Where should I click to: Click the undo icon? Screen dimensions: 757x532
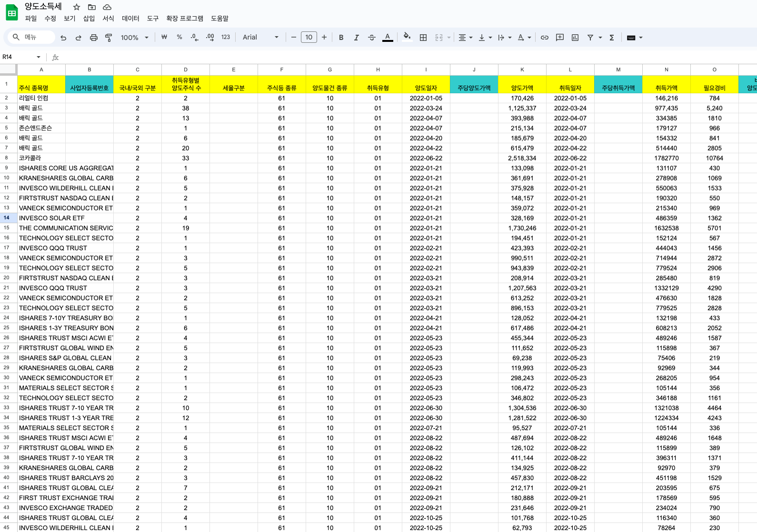tap(63, 38)
